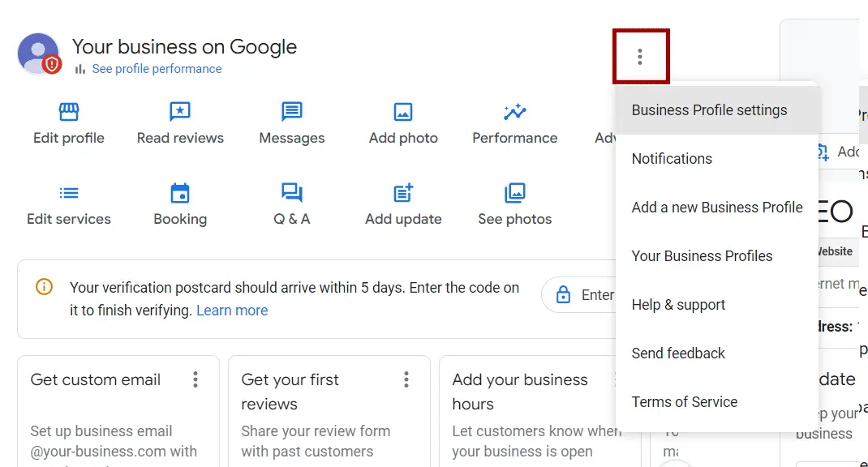Viewport: 868px width, 467px height.
Task: Click the Add photo label
Action: tap(403, 138)
